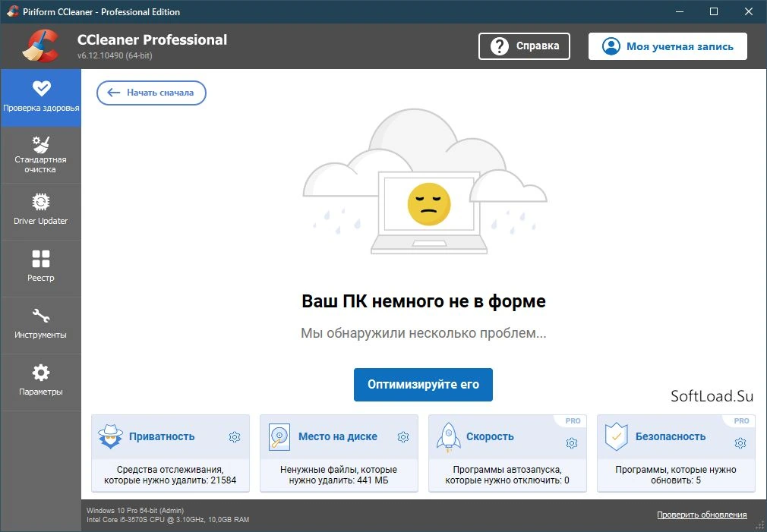Click PRO badge on Скорость card

[x=573, y=421]
